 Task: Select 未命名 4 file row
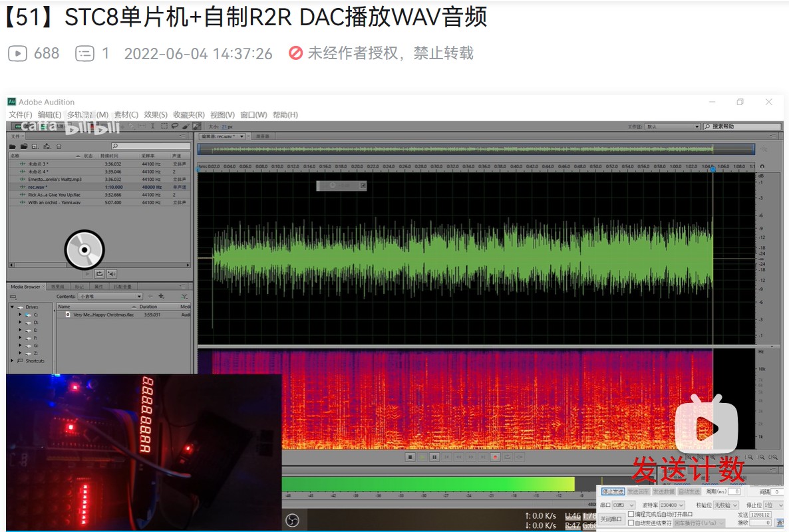tap(100, 172)
